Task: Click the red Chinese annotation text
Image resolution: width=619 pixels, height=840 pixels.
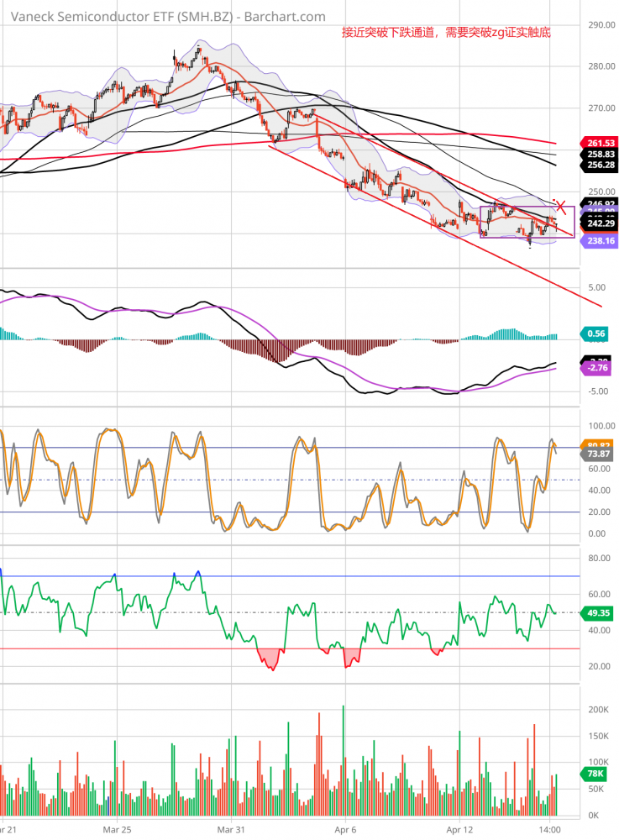Action: click(446, 33)
